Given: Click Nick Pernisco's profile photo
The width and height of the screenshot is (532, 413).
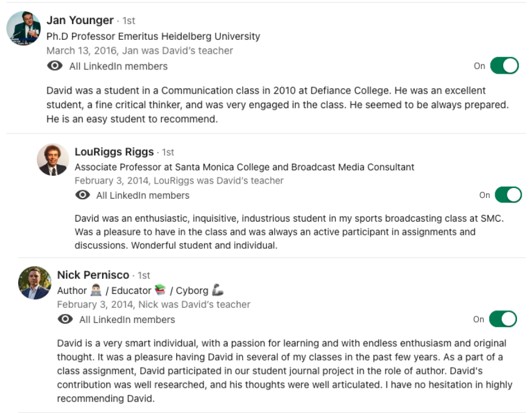Looking at the screenshot, I should pyautogui.click(x=35, y=283).
